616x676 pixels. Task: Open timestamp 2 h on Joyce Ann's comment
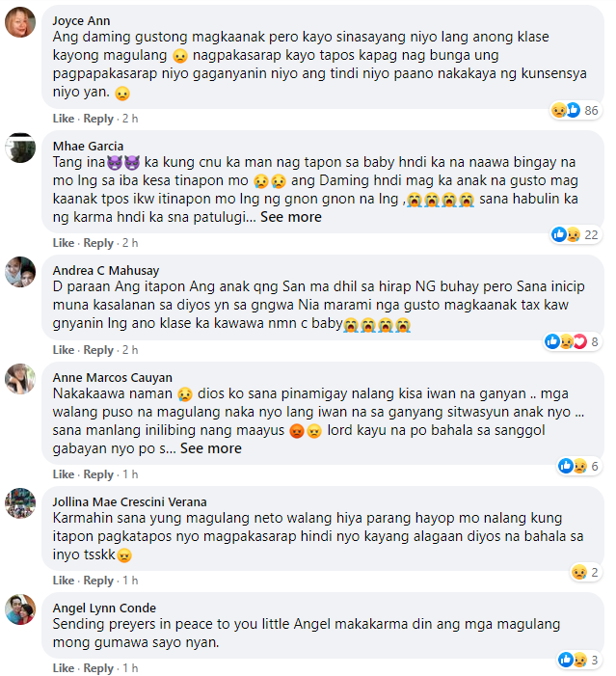pyautogui.click(x=130, y=119)
